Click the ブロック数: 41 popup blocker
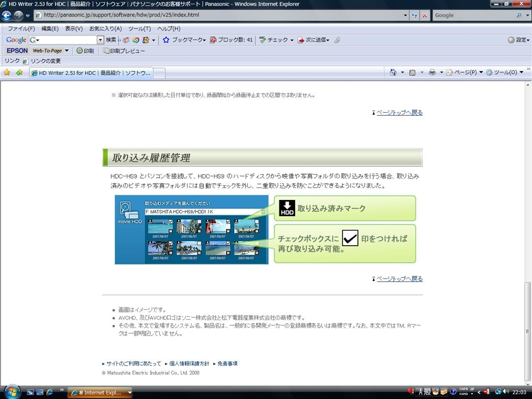The image size is (532, 399). point(231,40)
